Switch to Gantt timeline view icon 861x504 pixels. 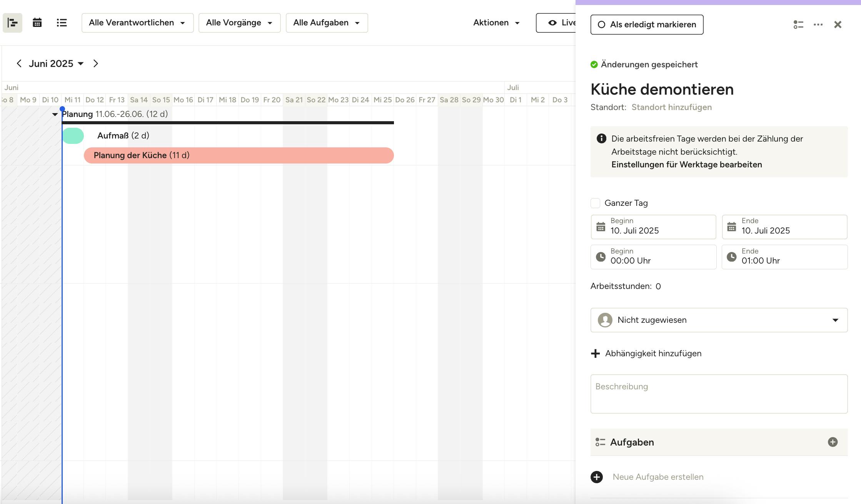[x=12, y=23]
